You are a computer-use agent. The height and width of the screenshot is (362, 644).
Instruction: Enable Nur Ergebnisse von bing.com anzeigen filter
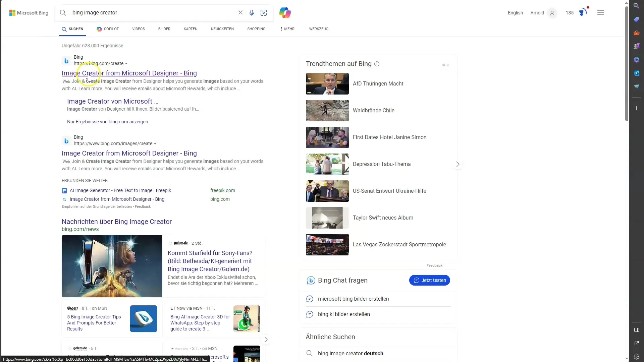click(107, 122)
